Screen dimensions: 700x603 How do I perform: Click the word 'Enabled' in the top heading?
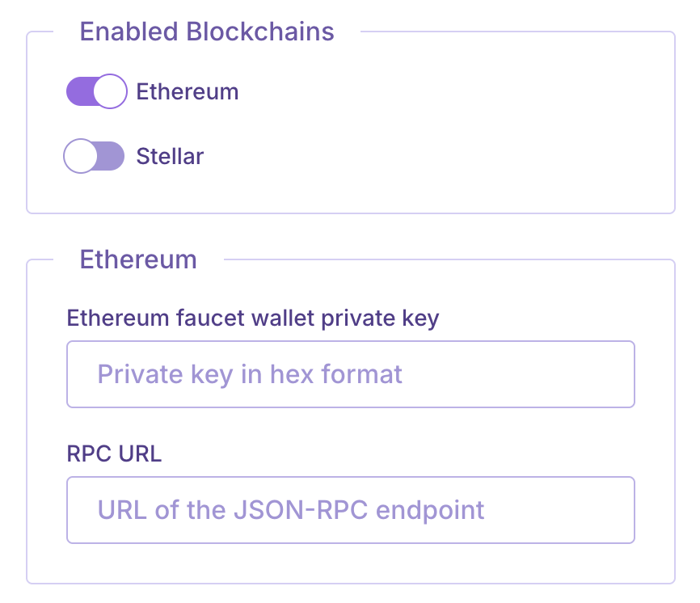coord(129,32)
